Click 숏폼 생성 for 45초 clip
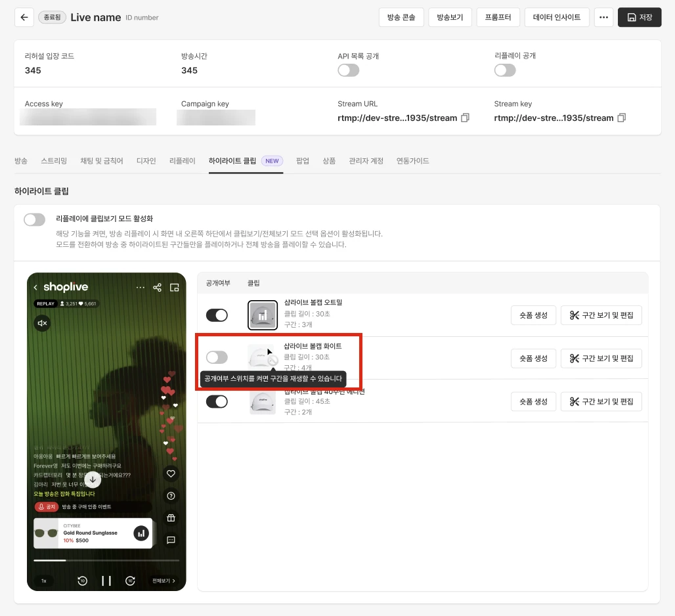 (x=533, y=401)
